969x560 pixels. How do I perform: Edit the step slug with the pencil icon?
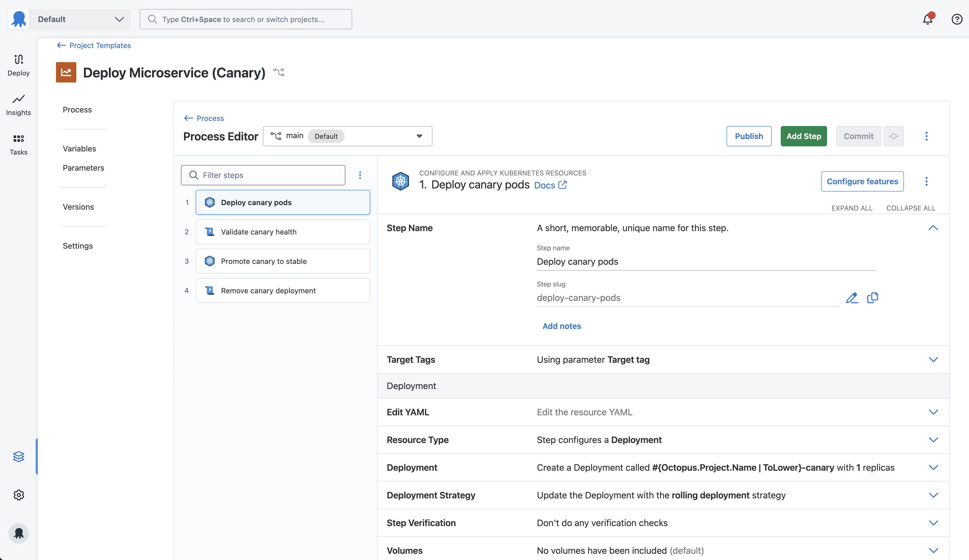(852, 298)
